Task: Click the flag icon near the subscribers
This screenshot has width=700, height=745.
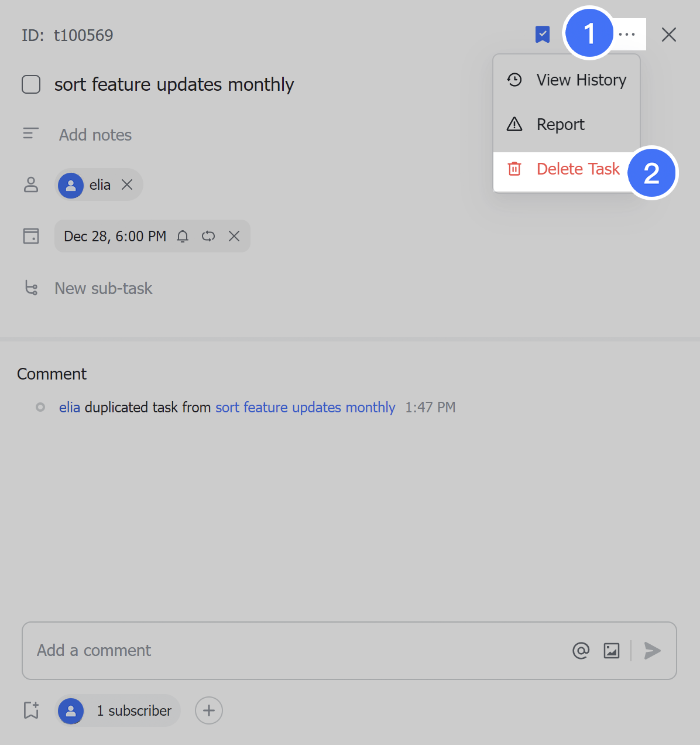Action: point(30,710)
